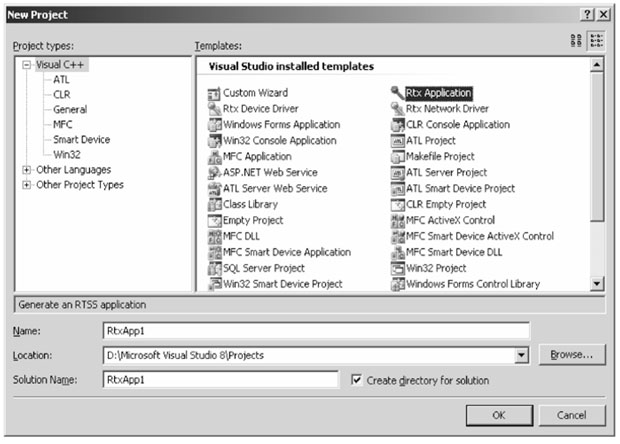Click the Location path text box
This screenshot has height=444, width=620.
pyautogui.click(x=309, y=355)
